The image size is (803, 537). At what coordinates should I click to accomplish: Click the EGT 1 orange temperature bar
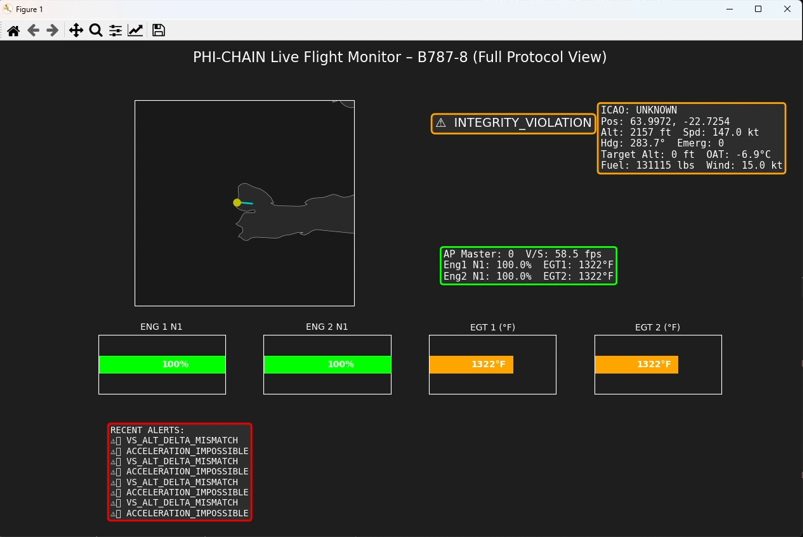pyautogui.click(x=471, y=364)
